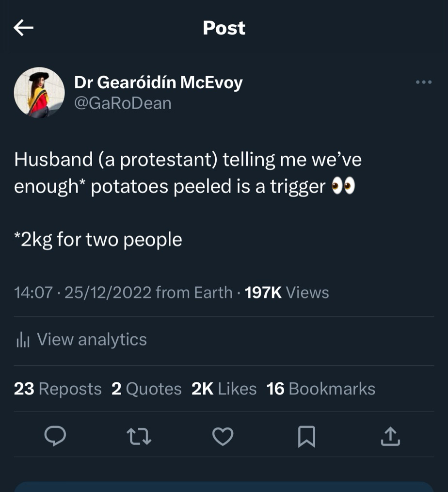Click the display name Dr Gearóidín McEvoy
This screenshot has height=492, width=448.
[x=158, y=82]
